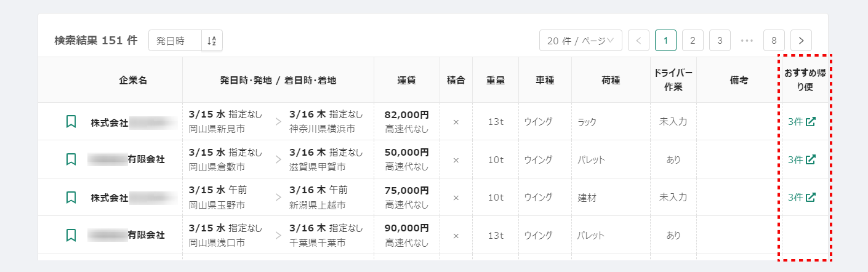Go to next page arrow
The image size is (868, 272).
coord(801,41)
